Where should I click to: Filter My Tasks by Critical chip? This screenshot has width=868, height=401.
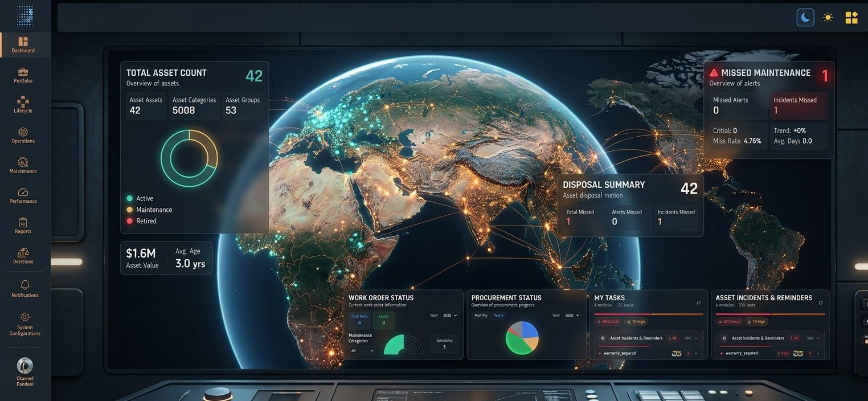click(x=608, y=322)
